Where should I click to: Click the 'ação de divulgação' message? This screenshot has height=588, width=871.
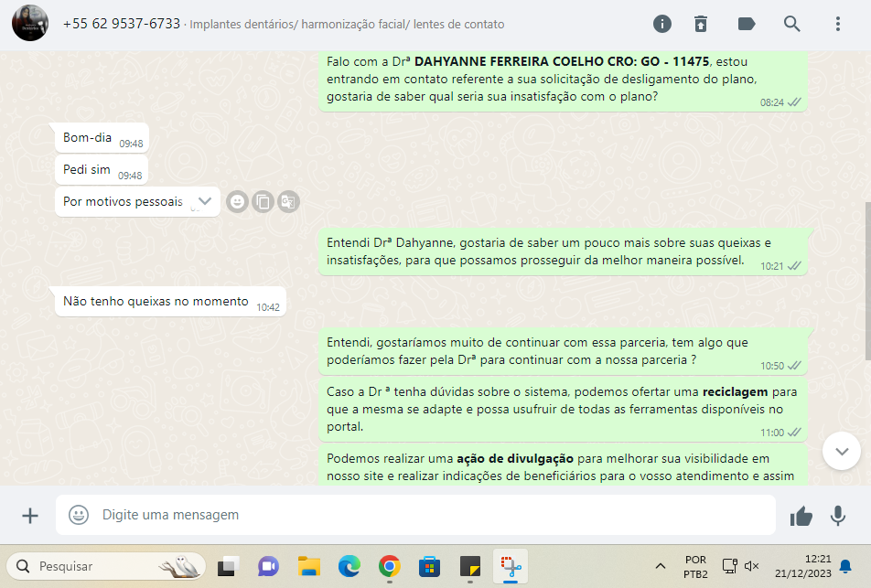[563, 465]
